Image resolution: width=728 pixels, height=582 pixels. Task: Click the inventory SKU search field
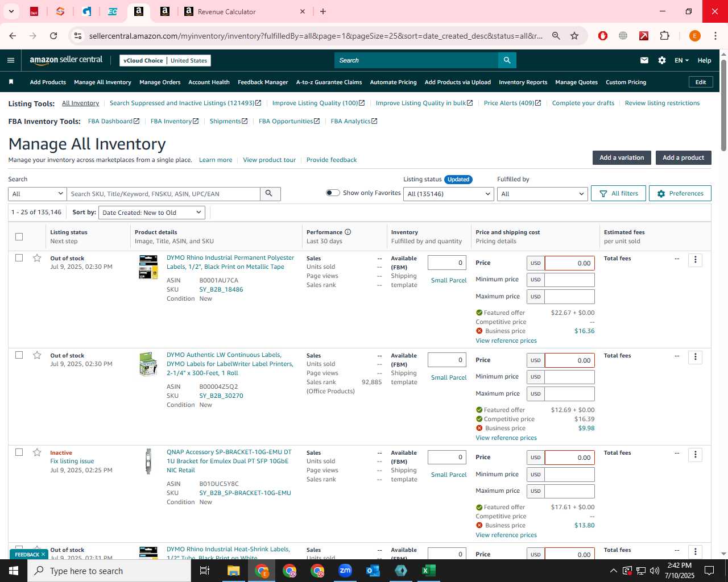[x=164, y=194]
